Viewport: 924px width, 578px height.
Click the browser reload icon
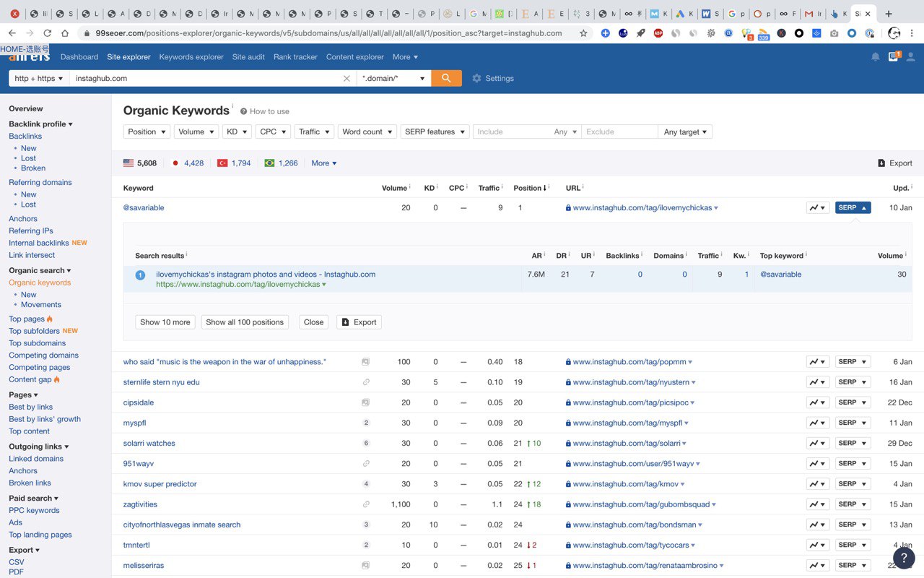pos(48,33)
